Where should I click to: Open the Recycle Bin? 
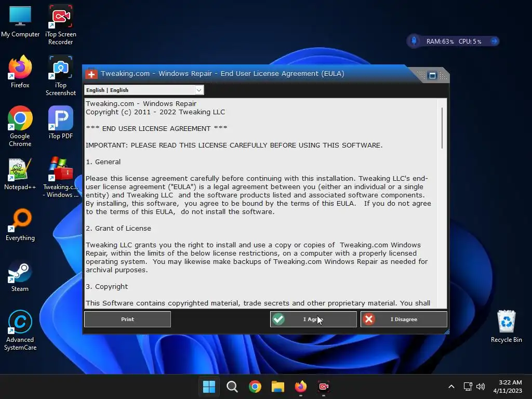506,326
